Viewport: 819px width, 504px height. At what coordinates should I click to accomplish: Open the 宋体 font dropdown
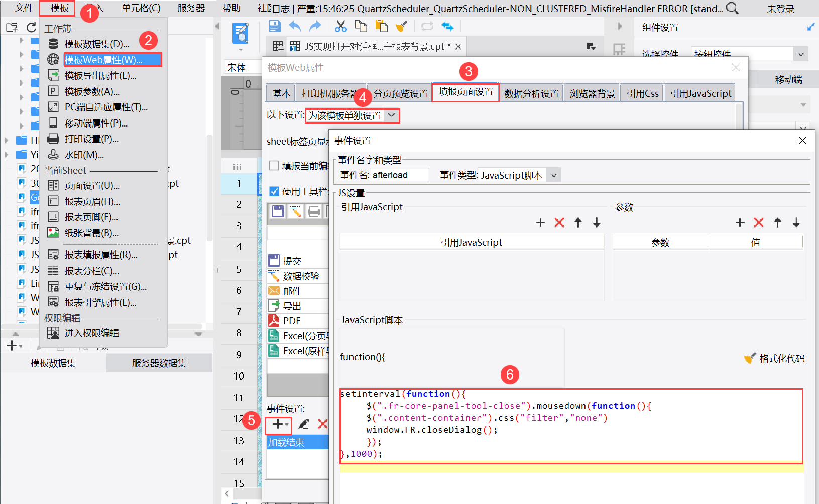[x=242, y=67]
